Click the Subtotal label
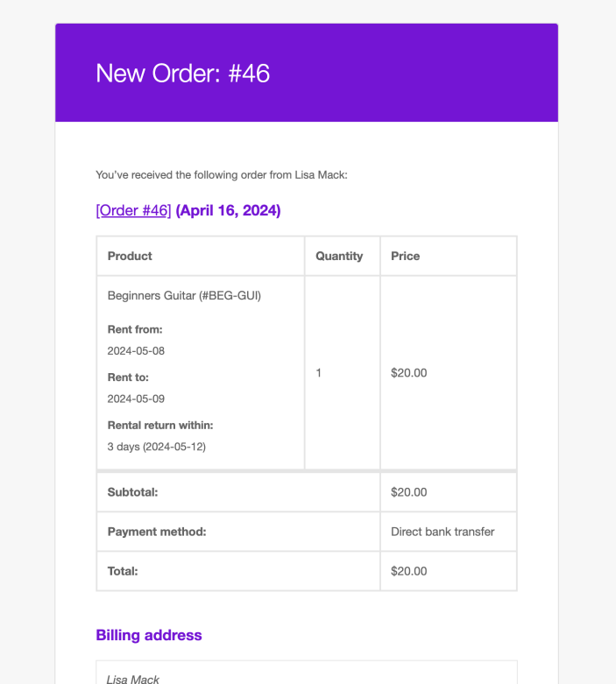The width and height of the screenshot is (616, 684). coord(132,492)
